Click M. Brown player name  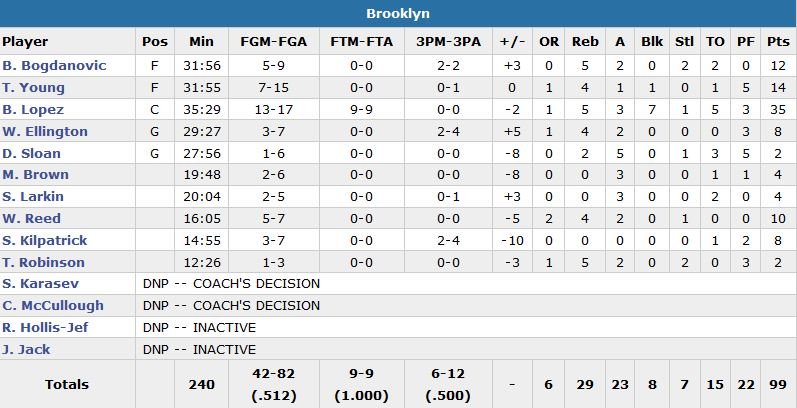(x=35, y=175)
